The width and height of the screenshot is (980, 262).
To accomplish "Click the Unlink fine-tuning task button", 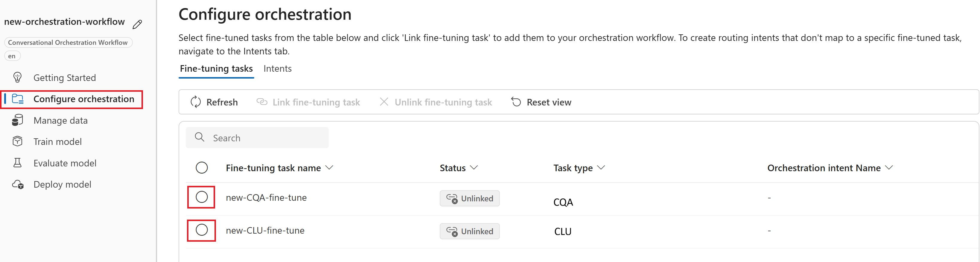I will pyautogui.click(x=436, y=102).
